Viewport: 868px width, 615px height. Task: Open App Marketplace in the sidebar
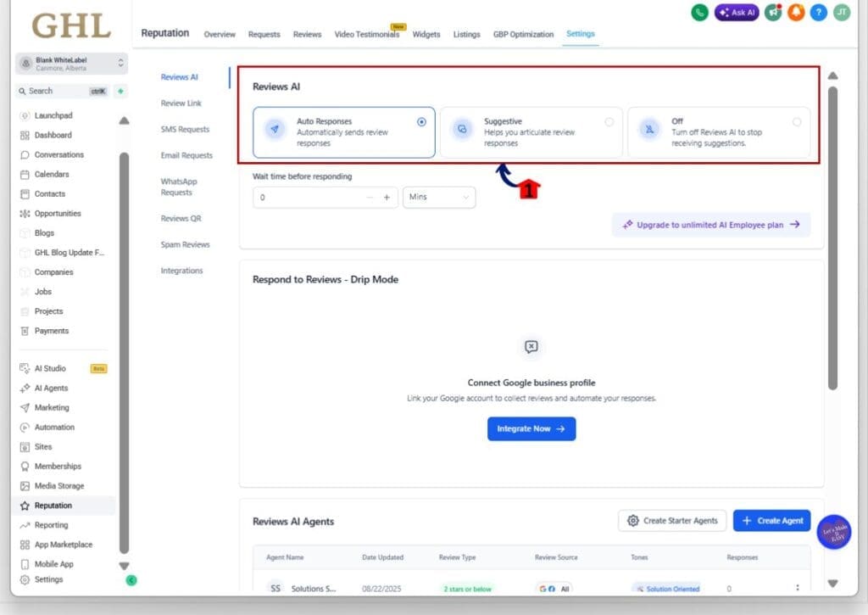pyautogui.click(x=63, y=545)
